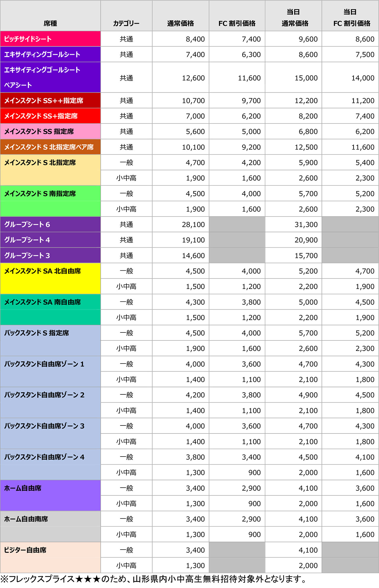Screen dimensions: 379x588
Task: Select the ビジター自由席 seat type cell
Action: point(50,557)
